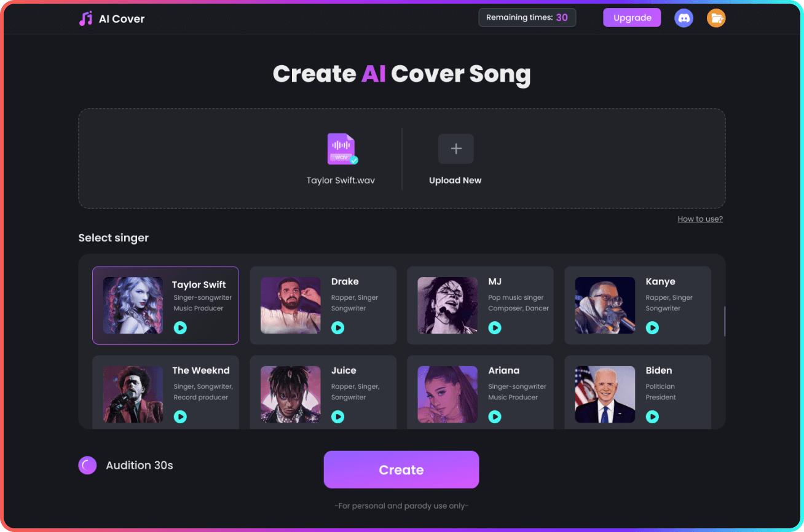
Task: Select the Drake portrait thumbnail
Action: [x=291, y=305]
